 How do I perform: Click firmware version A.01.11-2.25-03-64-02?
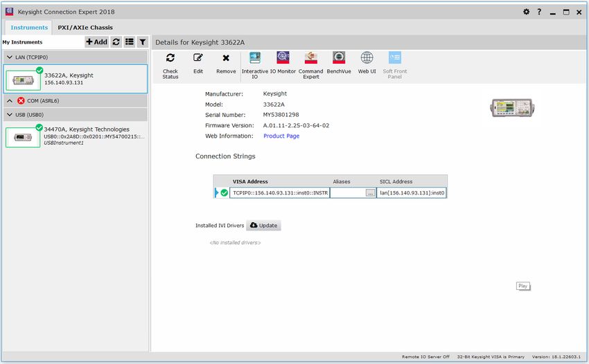click(296, 125)
